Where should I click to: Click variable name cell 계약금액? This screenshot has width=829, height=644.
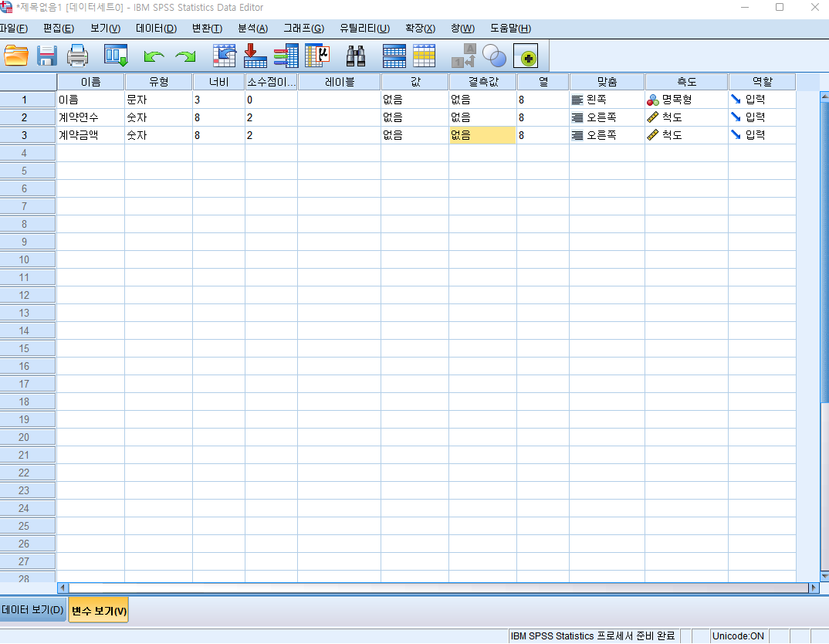[x=90, y=135]
